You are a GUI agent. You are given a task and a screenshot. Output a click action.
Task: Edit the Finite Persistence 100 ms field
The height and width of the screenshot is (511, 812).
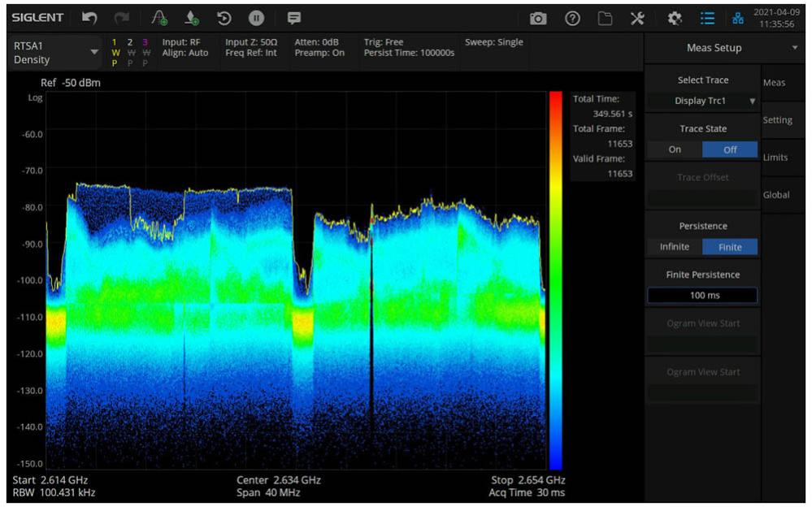pos(702,296)
